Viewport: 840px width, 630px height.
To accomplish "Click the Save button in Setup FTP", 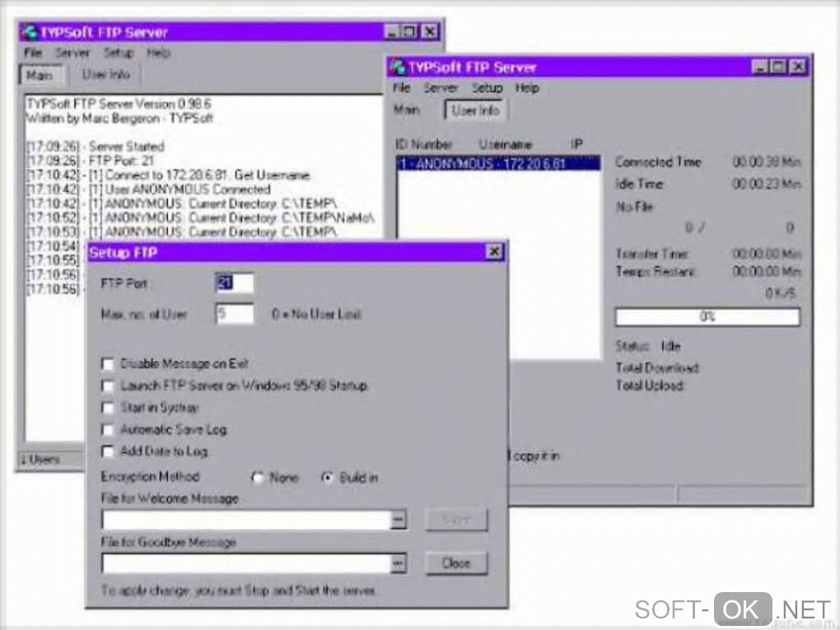I will (456, 520).
